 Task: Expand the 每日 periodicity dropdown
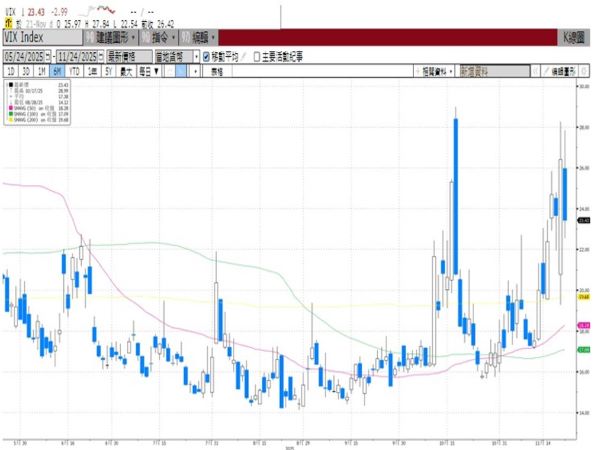(147, 72)
